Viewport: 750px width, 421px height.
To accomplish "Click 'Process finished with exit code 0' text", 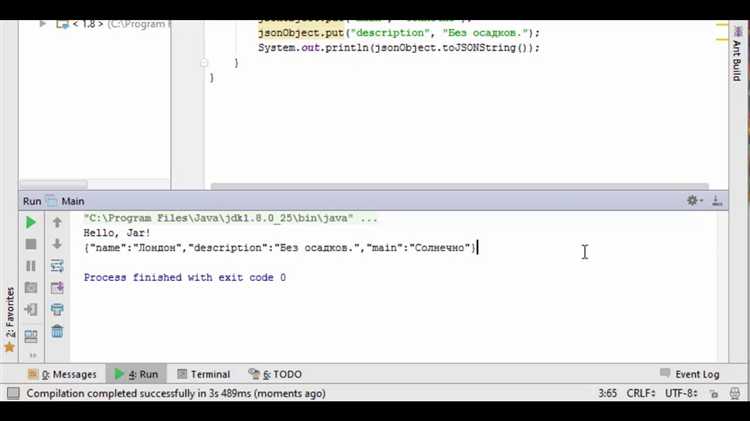I will click(x=185, y=277).
